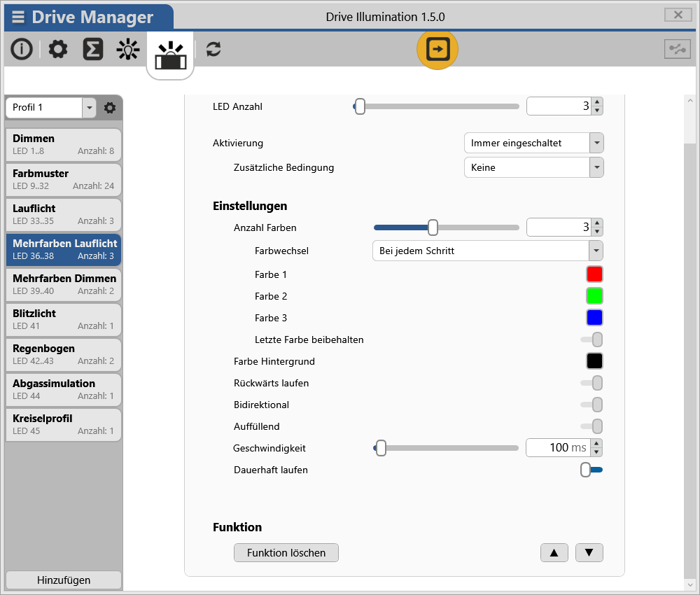Open profile settings gear next to Profil 1
Viewport: 700px width, 595px height.
(x=110, y=108)
